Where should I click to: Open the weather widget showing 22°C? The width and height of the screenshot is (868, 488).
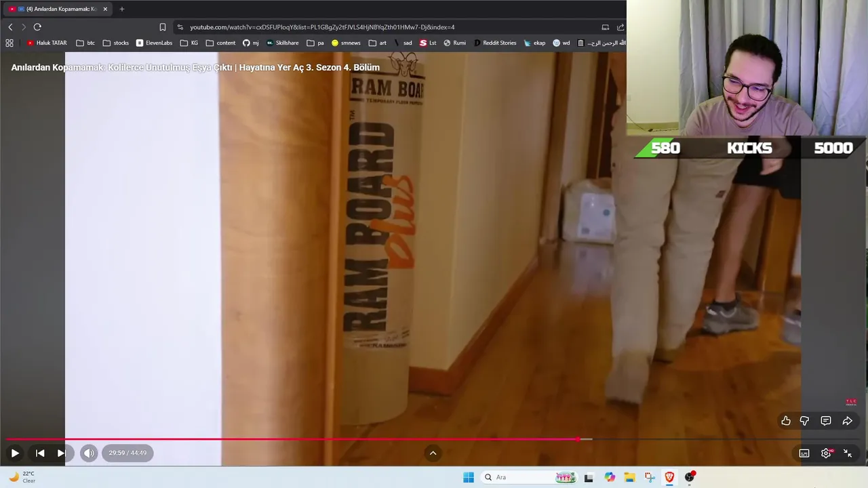[22, 477]
